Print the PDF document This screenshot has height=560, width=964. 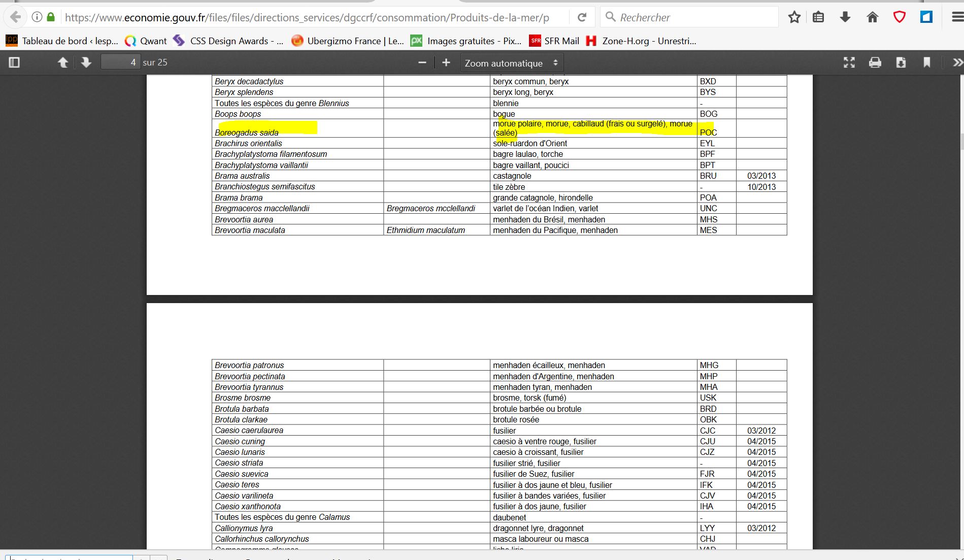(x=875, y=62)
